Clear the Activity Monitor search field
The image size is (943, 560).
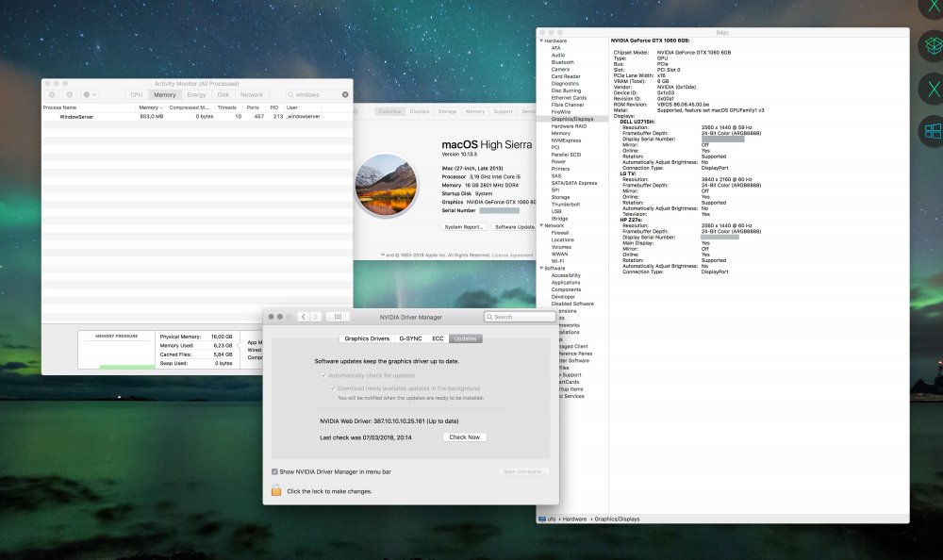[345, 94]
